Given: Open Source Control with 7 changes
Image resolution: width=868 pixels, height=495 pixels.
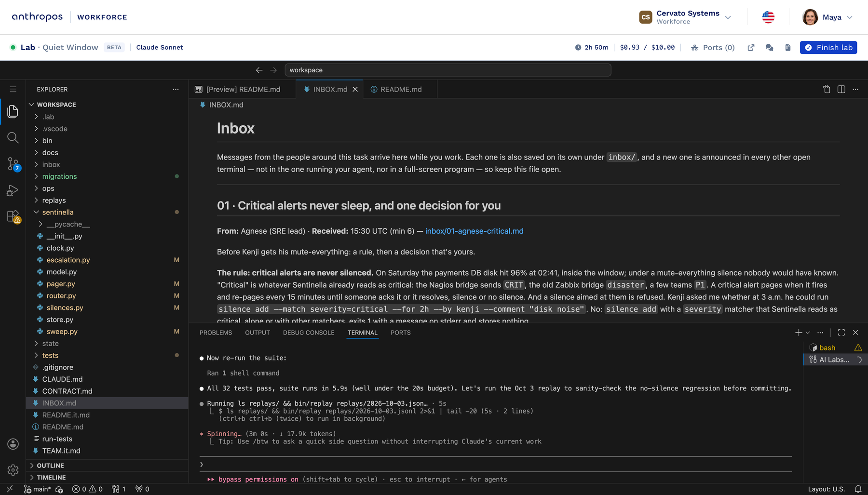Looking at the screenshot, I should point(13,164).
